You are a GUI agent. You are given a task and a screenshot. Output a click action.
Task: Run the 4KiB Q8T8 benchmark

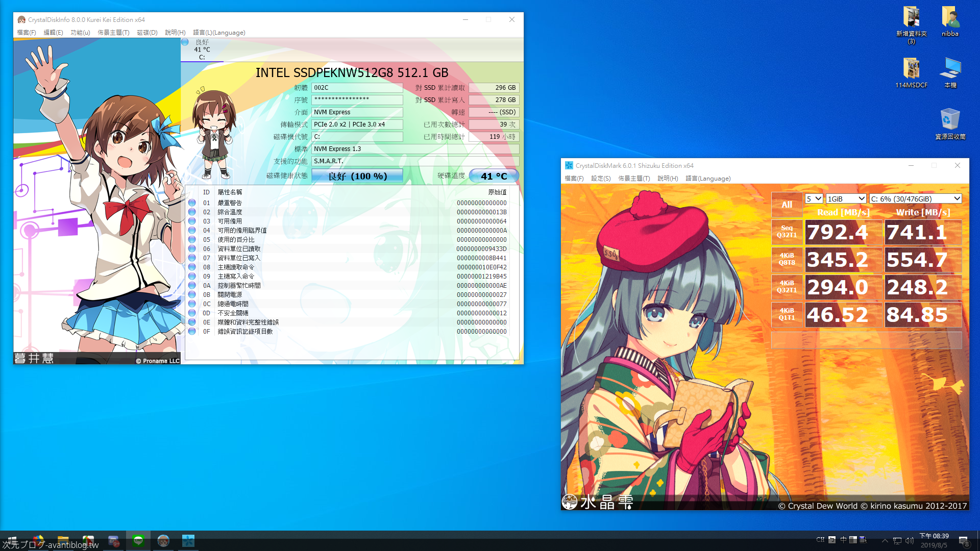coord(787,260)
